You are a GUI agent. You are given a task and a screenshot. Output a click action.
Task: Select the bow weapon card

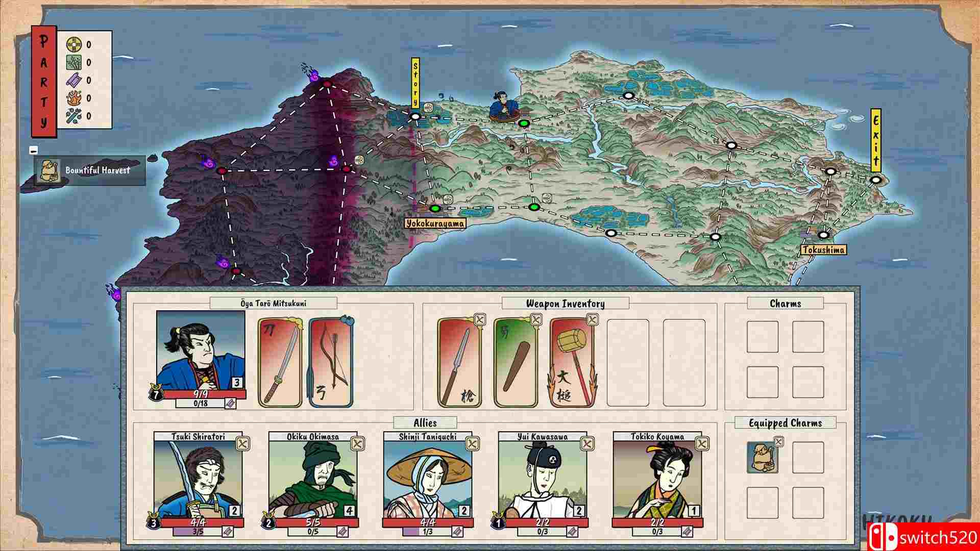pos(331,363)
